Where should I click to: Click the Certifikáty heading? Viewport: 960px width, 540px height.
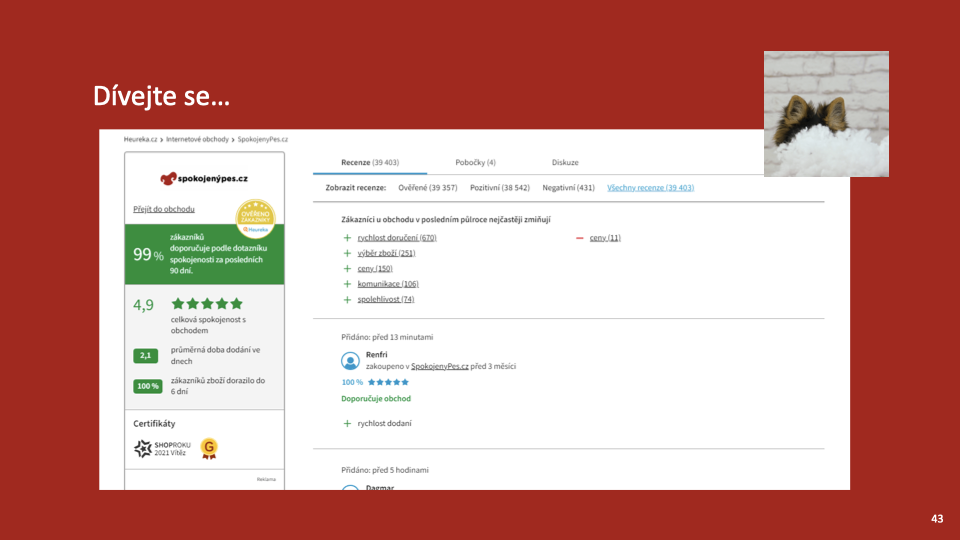[x=154, y=424]
